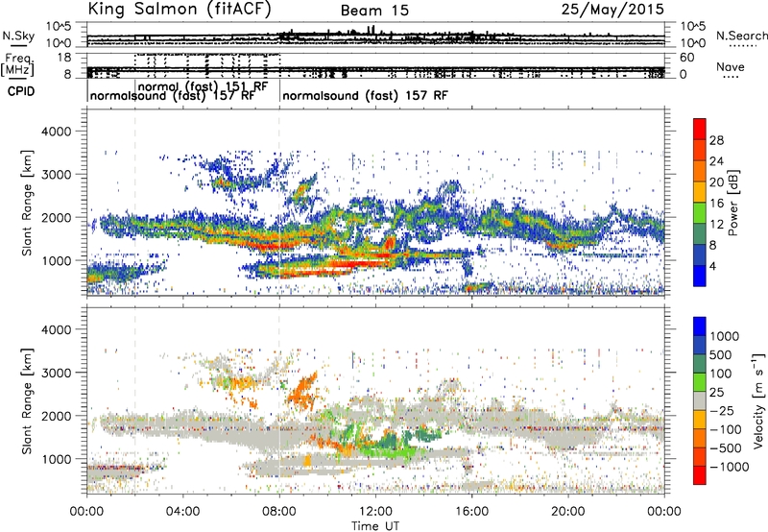Viewport: 768px width, 532px height.
Task: Click the '4000' tick on power panel
Action: pyautogui.click(x=56, y=132)
